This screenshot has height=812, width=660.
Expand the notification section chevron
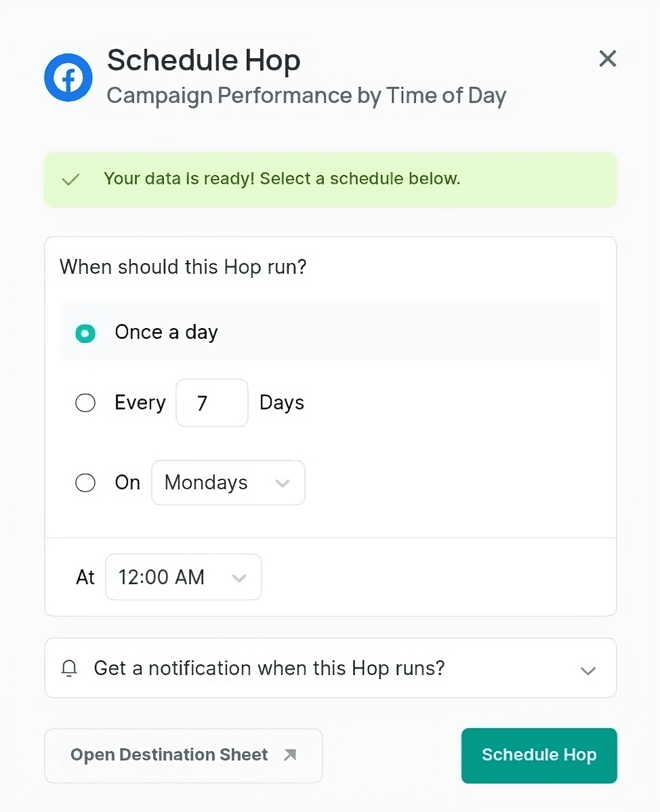point(588,671)
